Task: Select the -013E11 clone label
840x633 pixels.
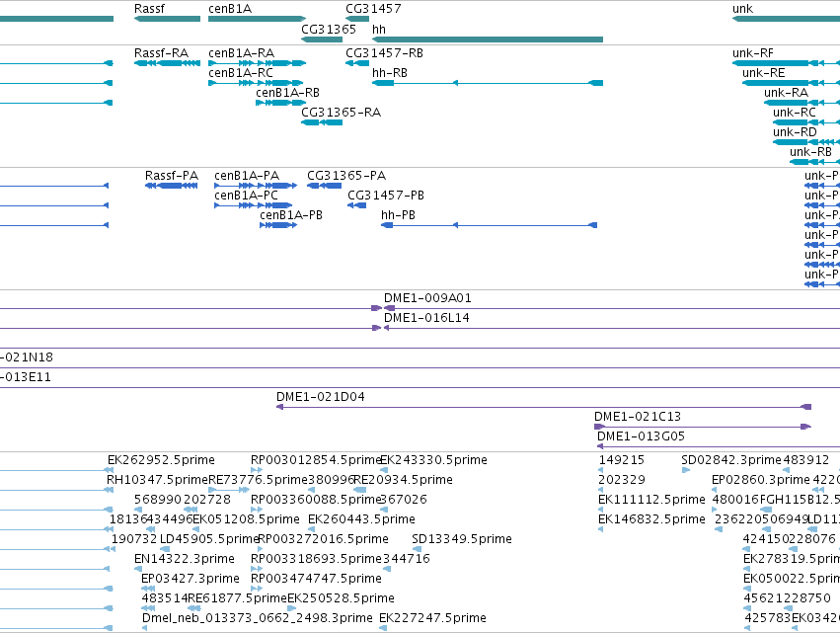Action: 26,377
